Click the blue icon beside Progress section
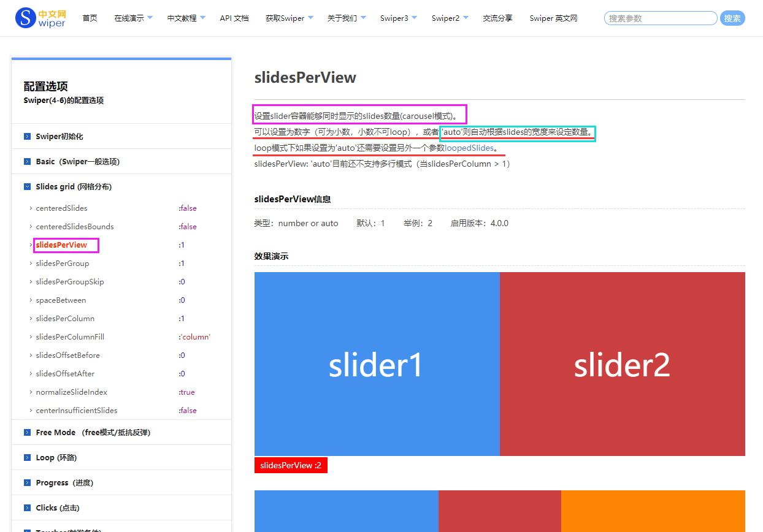763x532 pixels. [x=26, y=482]
